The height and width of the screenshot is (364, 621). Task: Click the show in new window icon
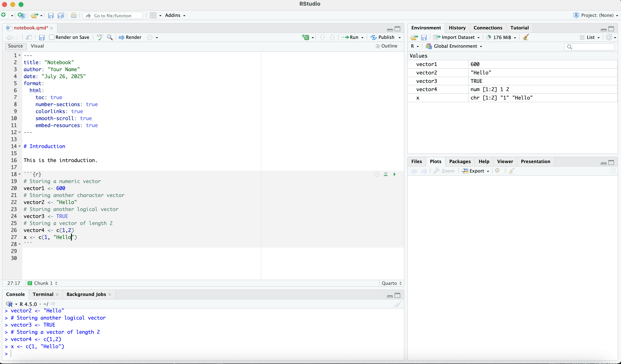pyautogui.click(x=29, y=37)
